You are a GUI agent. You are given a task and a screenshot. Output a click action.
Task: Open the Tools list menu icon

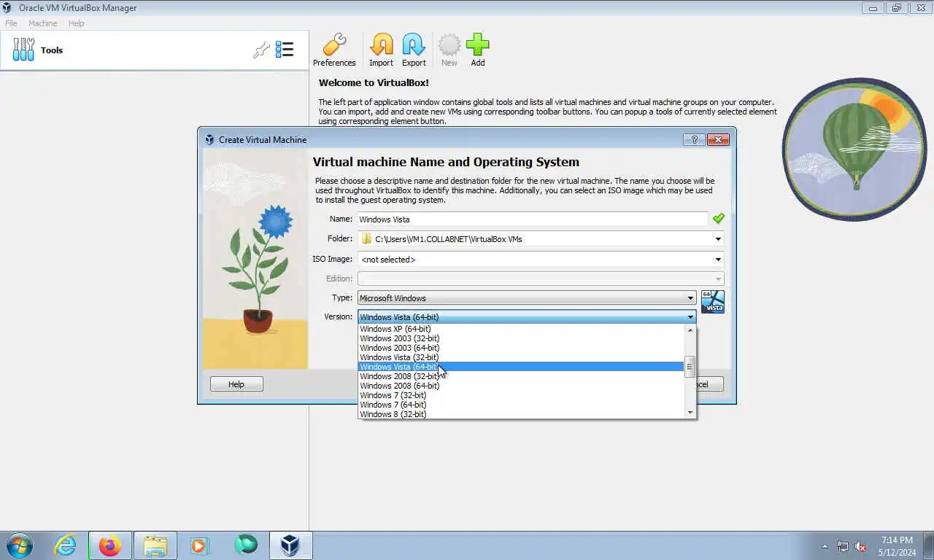[x=284, y=50]
